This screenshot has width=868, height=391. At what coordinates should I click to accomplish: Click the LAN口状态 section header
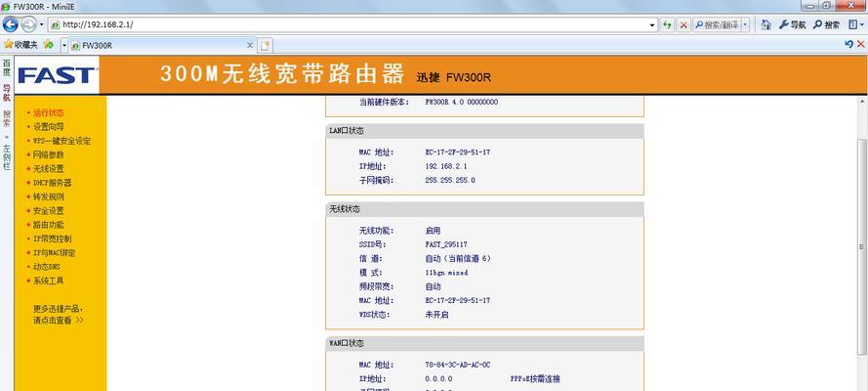[x=484, y=131]
